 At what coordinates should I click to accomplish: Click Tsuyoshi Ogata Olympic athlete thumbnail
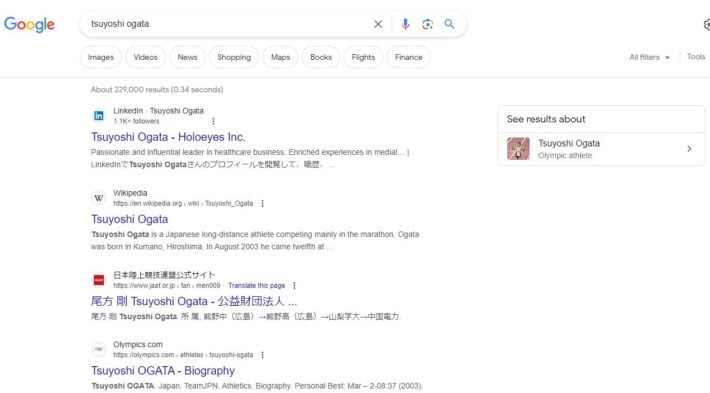click(518, 149)
